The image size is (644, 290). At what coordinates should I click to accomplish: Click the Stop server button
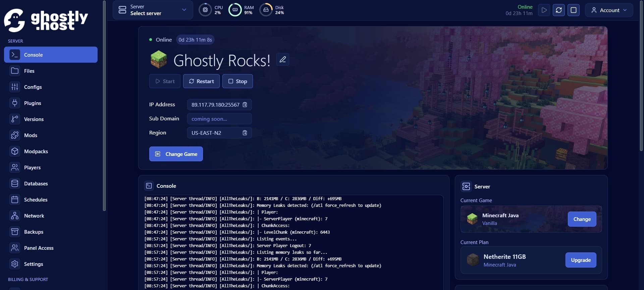237,81
